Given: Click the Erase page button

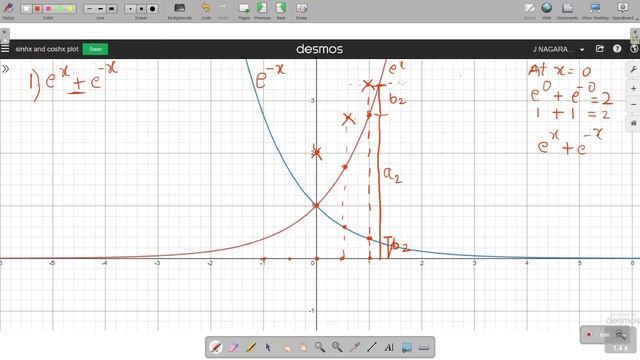Looking at the screenshot, I should point(302,11).
